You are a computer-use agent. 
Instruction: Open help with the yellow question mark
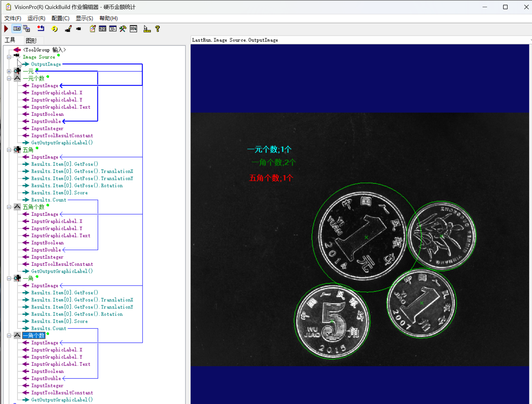click(x=157, y=29)
